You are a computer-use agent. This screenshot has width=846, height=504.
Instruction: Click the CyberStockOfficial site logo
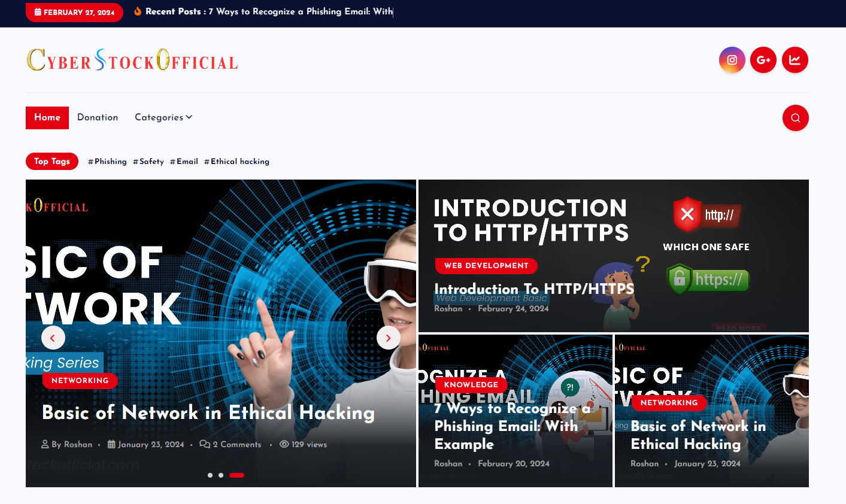[x=132, y=60]
